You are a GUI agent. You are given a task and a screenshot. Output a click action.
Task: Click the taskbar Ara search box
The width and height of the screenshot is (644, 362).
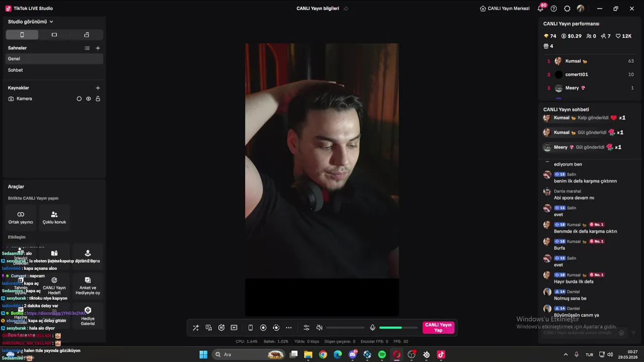(x=249, y=354)
